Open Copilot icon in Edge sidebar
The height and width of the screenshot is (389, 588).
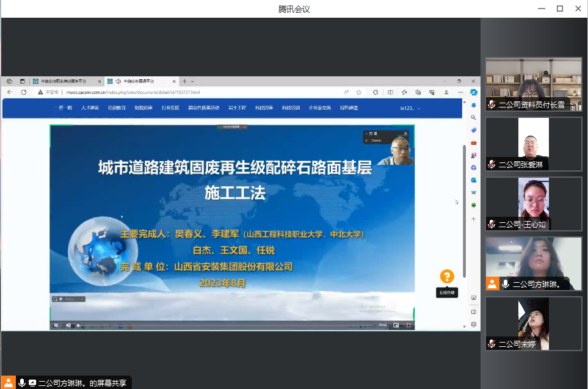click(x=473, y=92)
